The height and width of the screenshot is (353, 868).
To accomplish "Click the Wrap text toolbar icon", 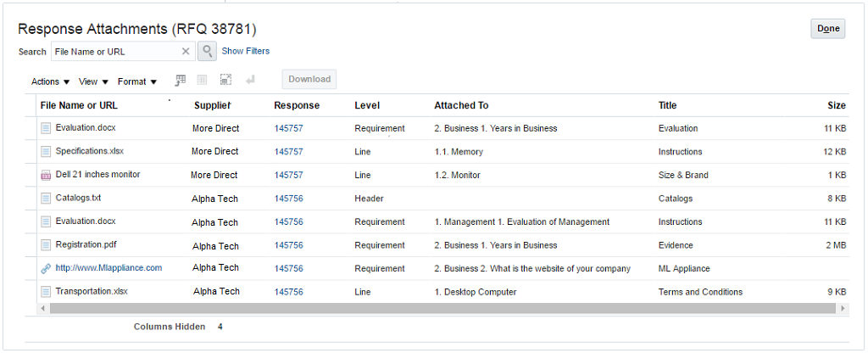I will click(249, 80).
